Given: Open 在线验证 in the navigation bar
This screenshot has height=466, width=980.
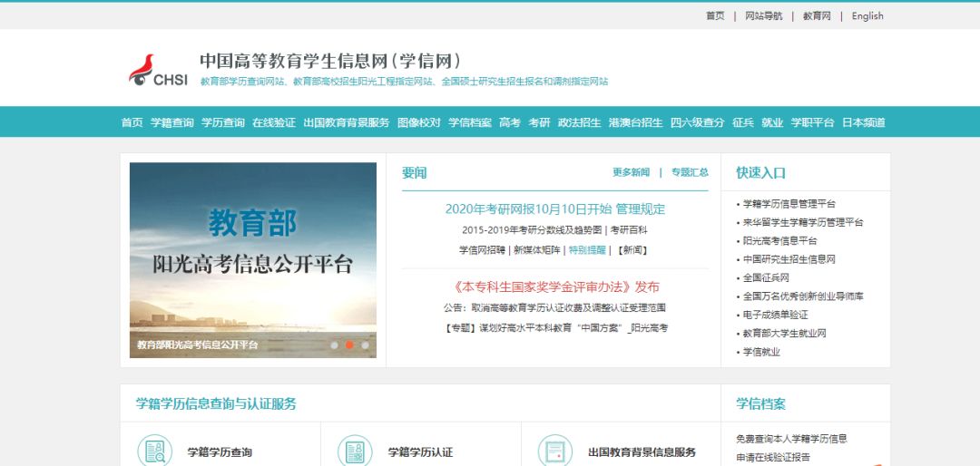Looking at the screenshot, I should tap(274, 122).
